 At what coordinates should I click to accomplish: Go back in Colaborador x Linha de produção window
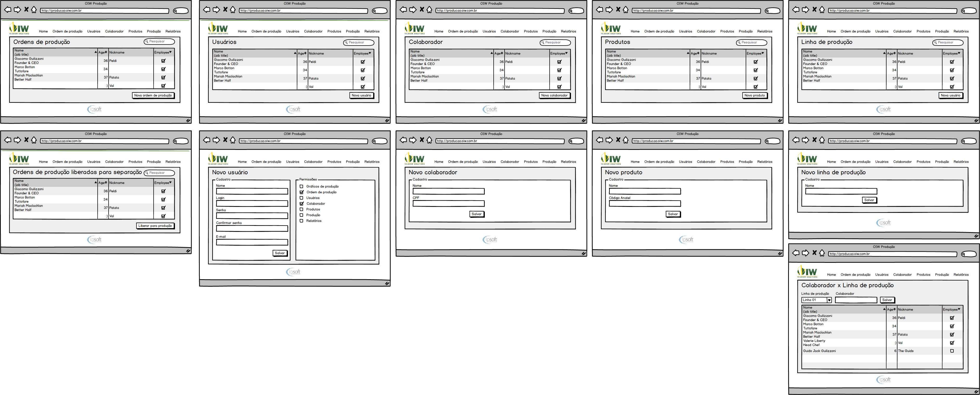796,253
